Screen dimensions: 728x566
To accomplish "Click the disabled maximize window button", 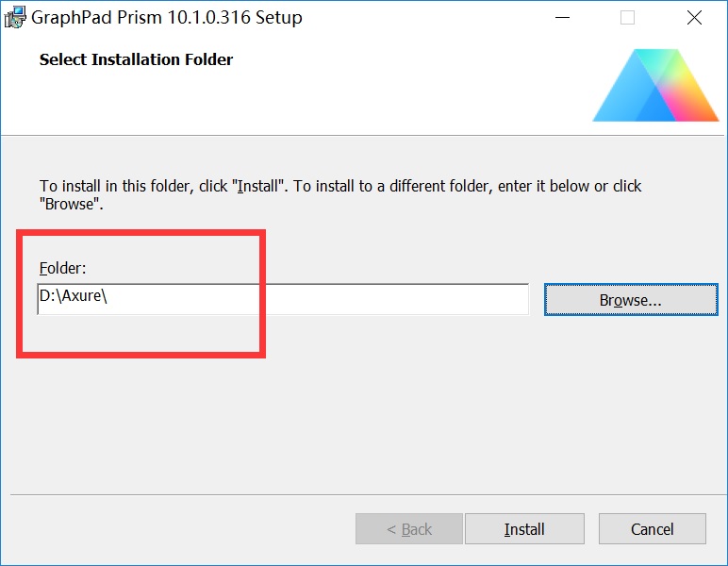I will pyautogui.click(x=627, y=18).
